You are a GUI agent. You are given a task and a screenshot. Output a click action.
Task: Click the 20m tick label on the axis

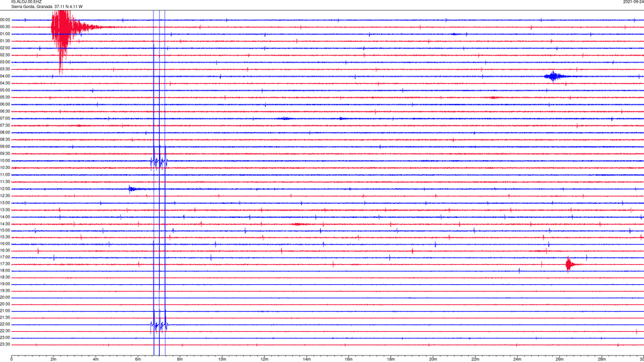point(433,359)
